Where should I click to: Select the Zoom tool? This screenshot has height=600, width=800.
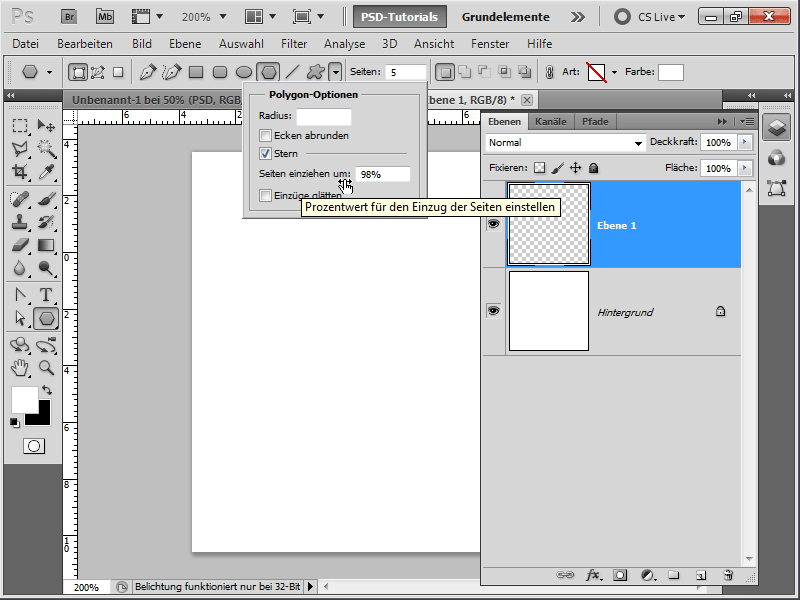(46, 368)
